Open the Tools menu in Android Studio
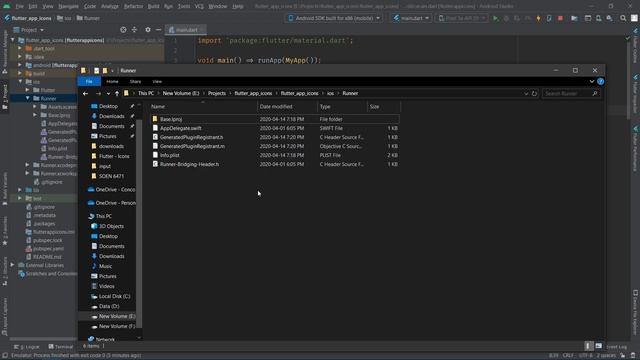 pos(184,7)
